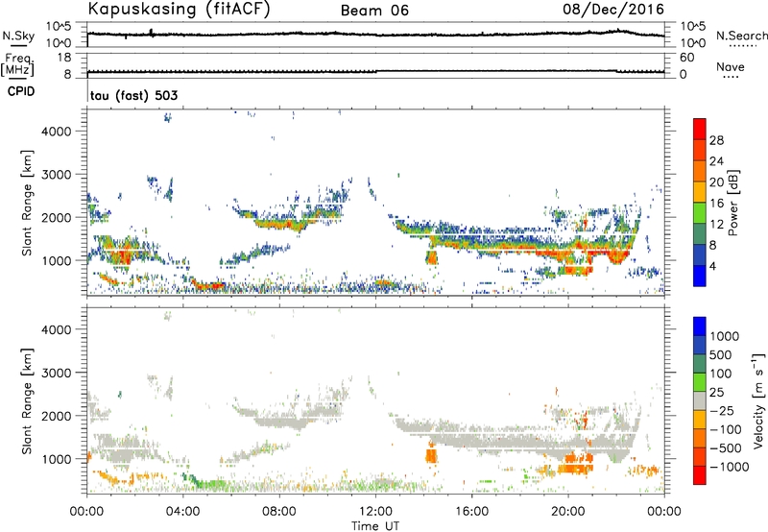Image resolution: width=768 pixels, height=532 pixels.
Task: Click the '12:00' time tick label
Action: pos(375,512)
